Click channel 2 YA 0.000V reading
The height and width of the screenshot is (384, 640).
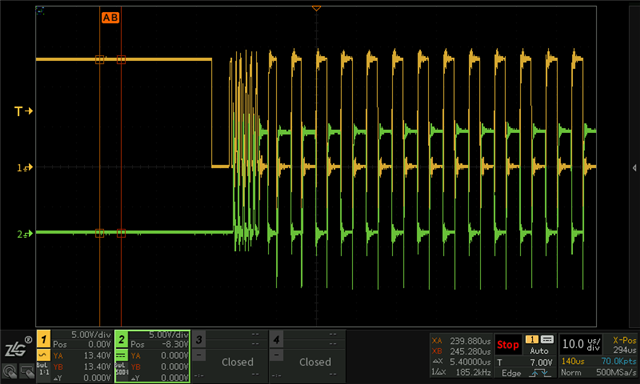(159, 356)
